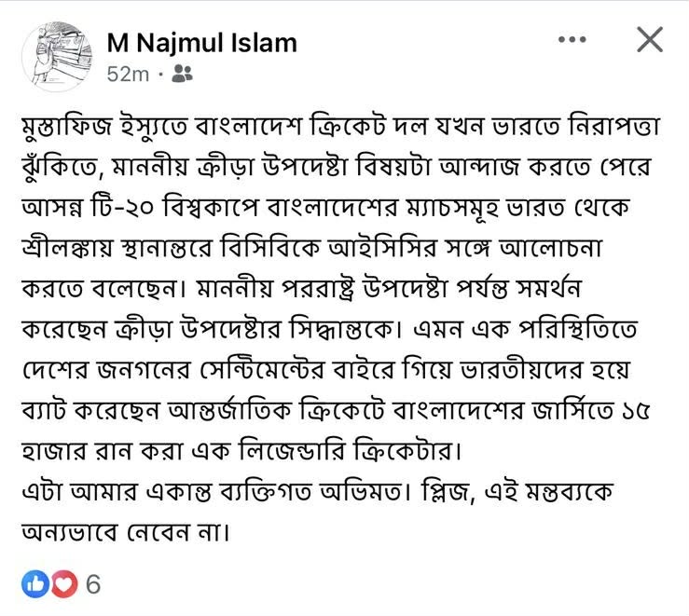Open the M Najmul Islam profile name
The image size is (689, 616).
point(201,42)
